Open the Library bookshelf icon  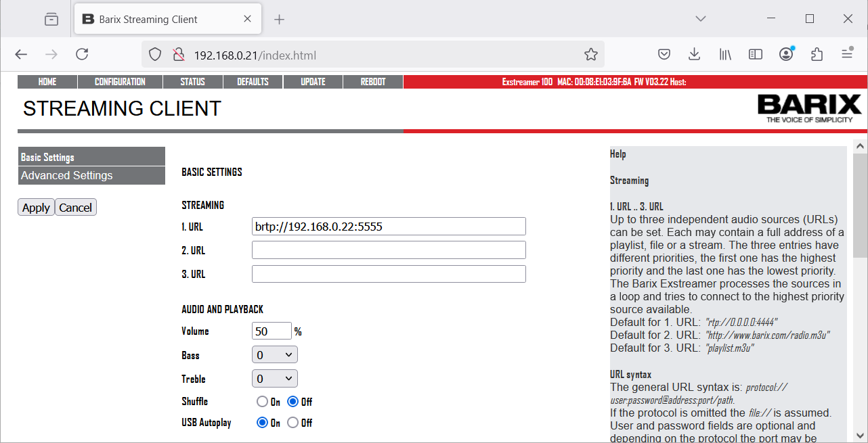tap(725, 55)
